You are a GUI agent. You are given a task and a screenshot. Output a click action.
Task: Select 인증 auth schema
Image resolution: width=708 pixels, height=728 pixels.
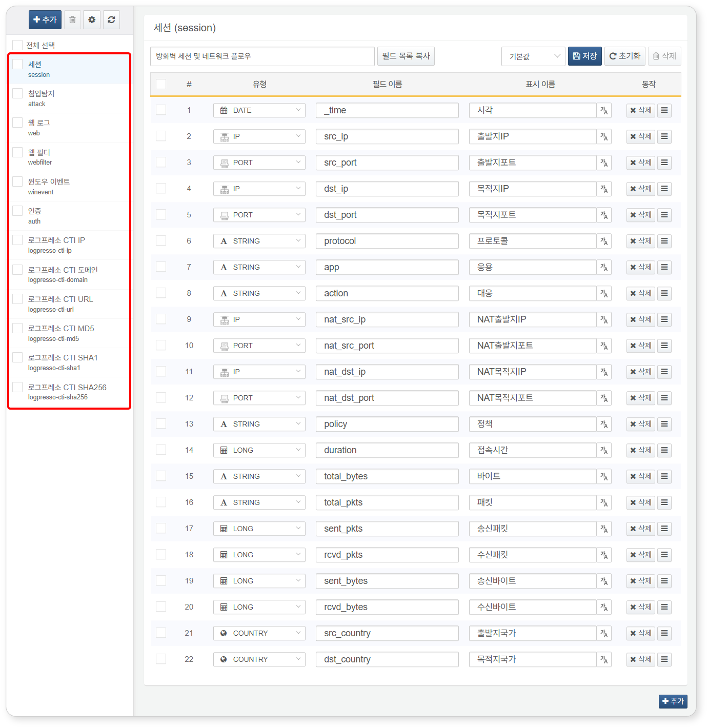pos(70,216)
